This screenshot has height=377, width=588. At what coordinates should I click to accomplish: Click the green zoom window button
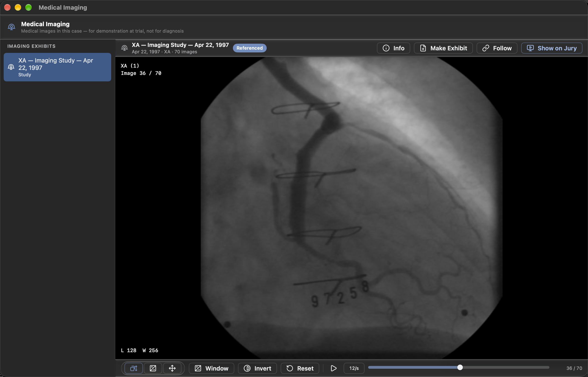[x=28, y=7]
